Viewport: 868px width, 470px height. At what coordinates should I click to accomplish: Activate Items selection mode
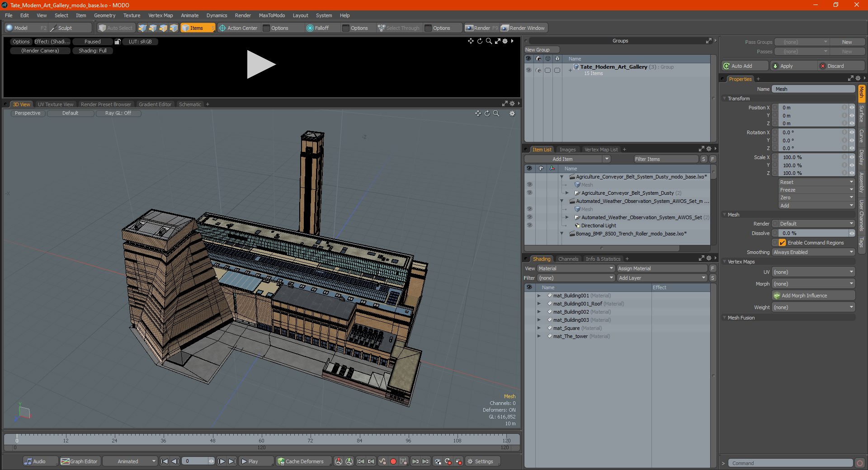click(197, 28)
